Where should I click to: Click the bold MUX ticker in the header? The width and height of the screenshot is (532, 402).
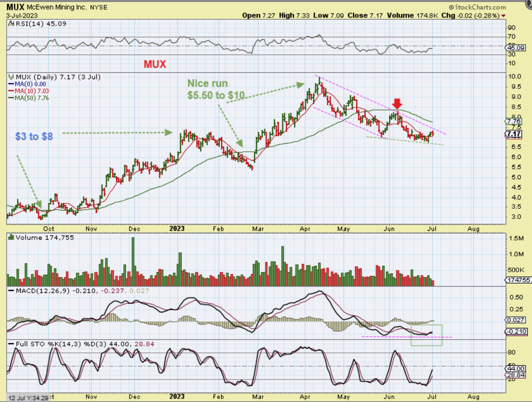tap(15, 7)
